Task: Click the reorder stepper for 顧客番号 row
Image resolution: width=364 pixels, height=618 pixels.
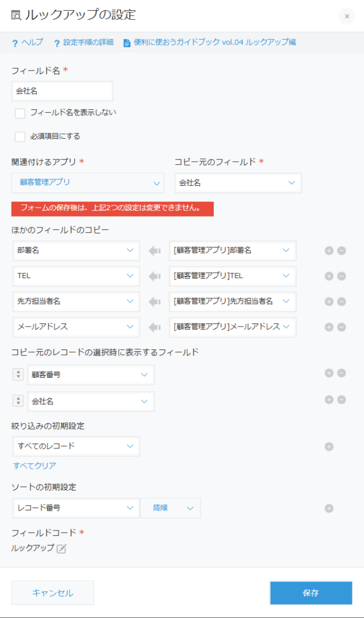Action: pyautogui.click(x=18, y=375)
